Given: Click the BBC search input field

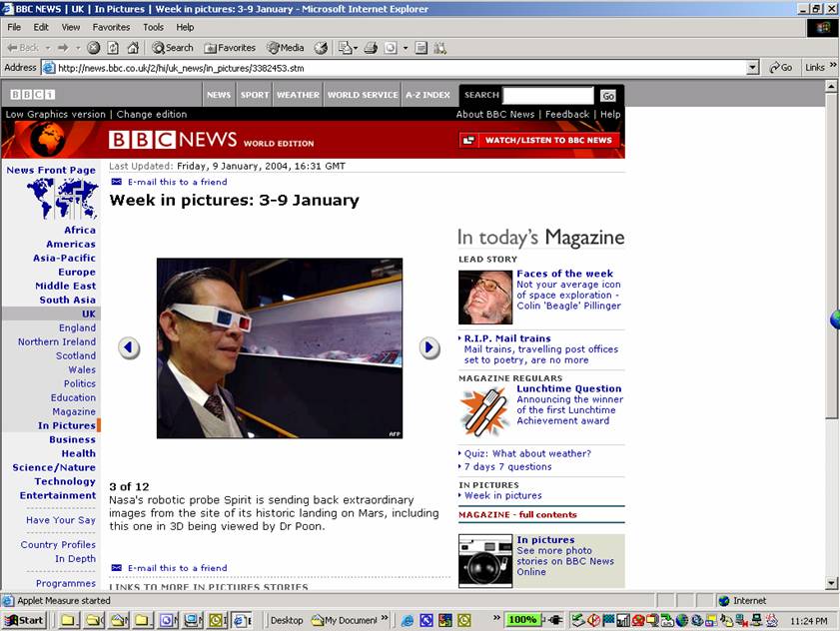Looking at the screenshot, I should (x=548, y=96).
